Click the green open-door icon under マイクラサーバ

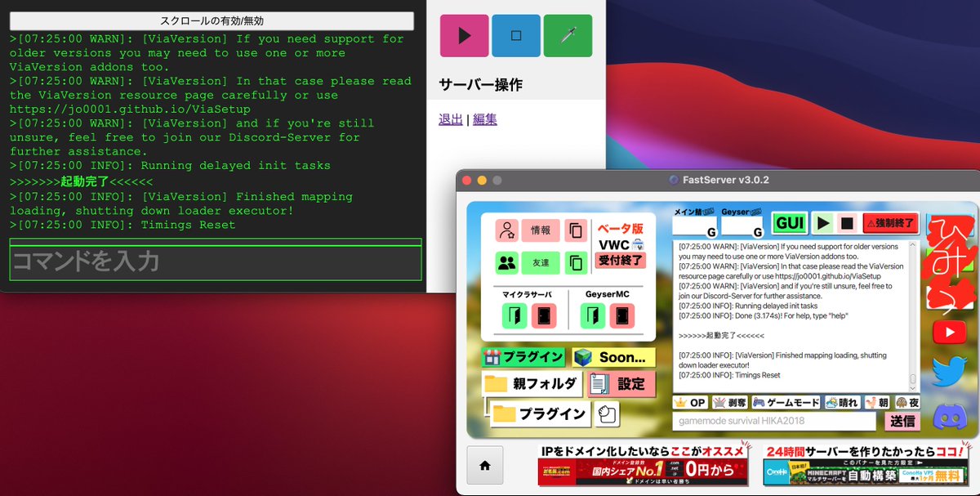pos(514,315)
